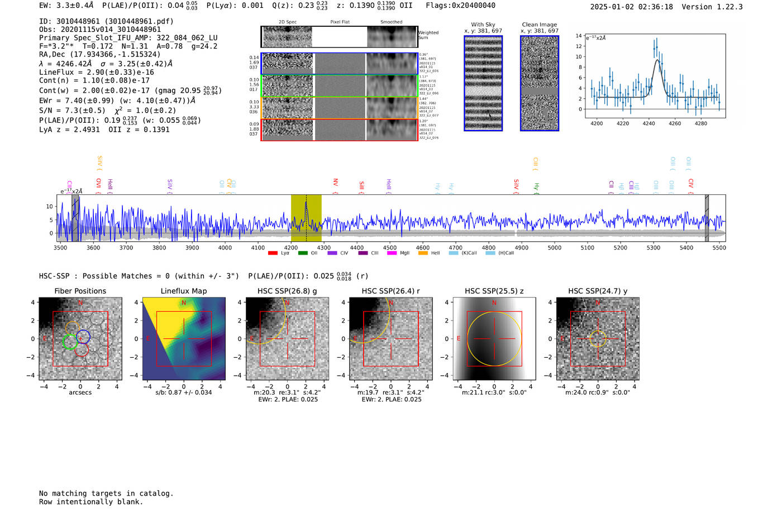Click the green fiber circle in Fiber Positions
This screenshot has width=782, height=532.
70,342
